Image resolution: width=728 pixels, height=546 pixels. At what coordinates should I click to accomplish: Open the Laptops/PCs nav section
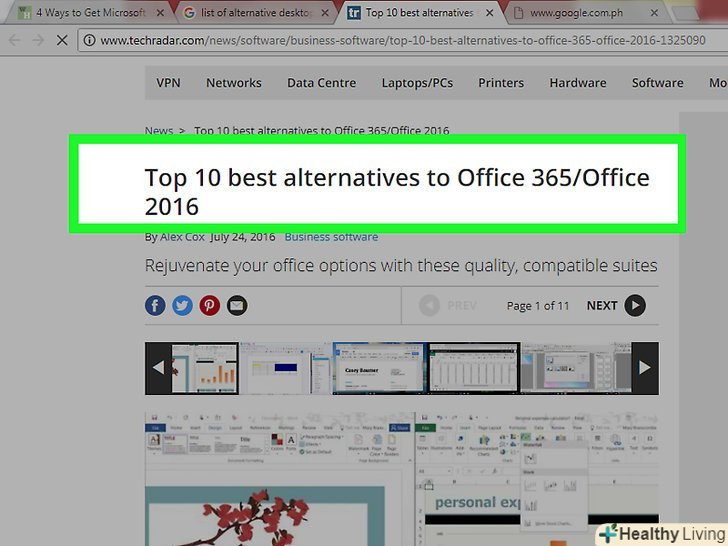(417, 83)
